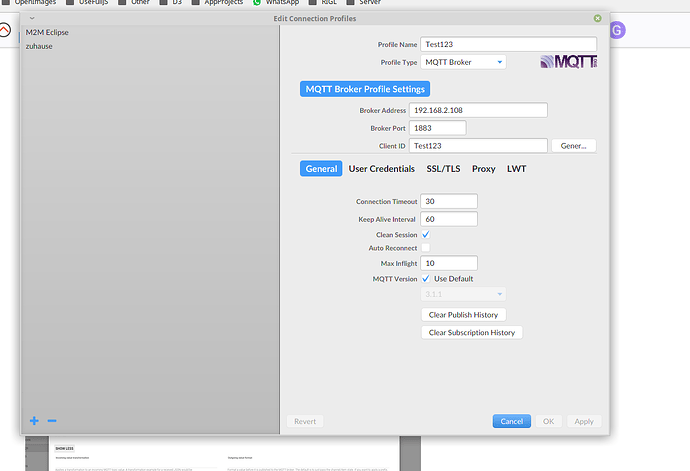690x471 pixels.
Task: Focus the Broker Port field
Action: pyautogui.click(x=437, y=128)
